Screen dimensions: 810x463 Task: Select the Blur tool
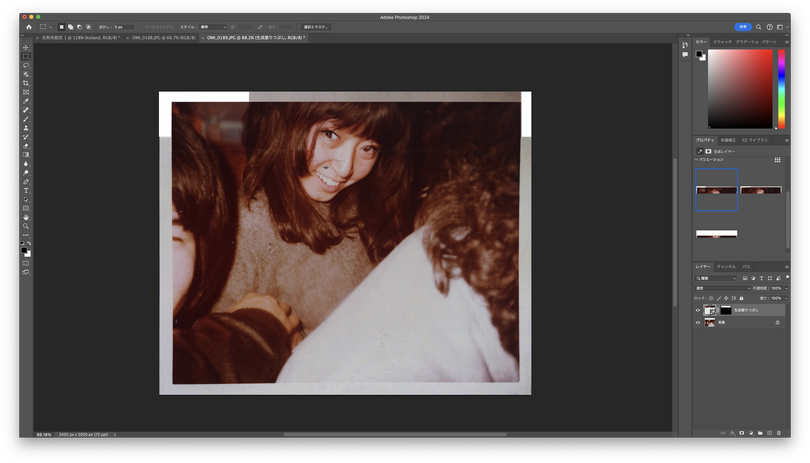[26, 164]
